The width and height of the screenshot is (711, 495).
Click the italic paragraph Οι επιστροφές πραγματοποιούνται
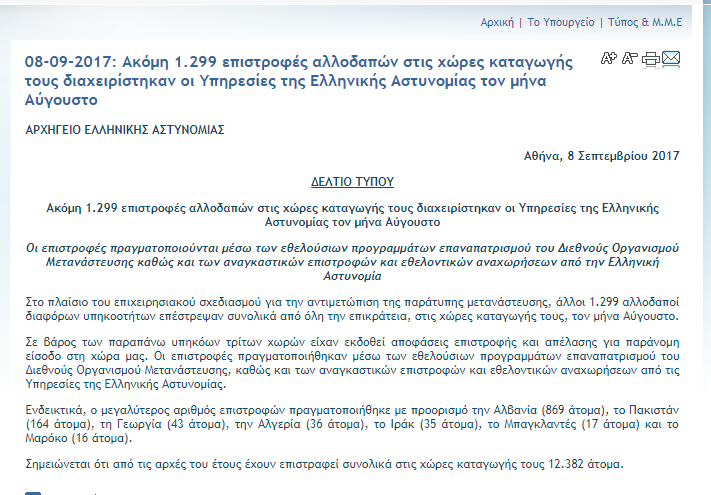[352, 262]
